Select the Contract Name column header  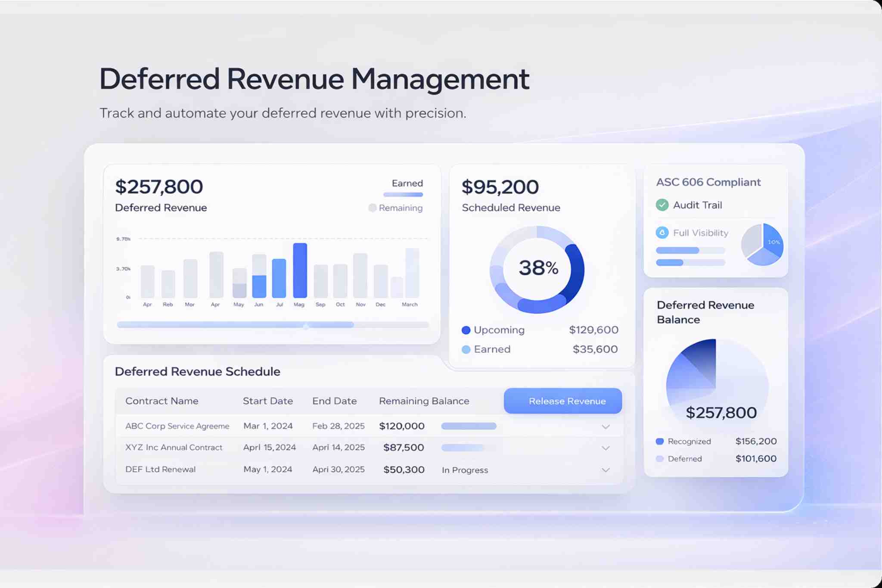click(161, 401)
